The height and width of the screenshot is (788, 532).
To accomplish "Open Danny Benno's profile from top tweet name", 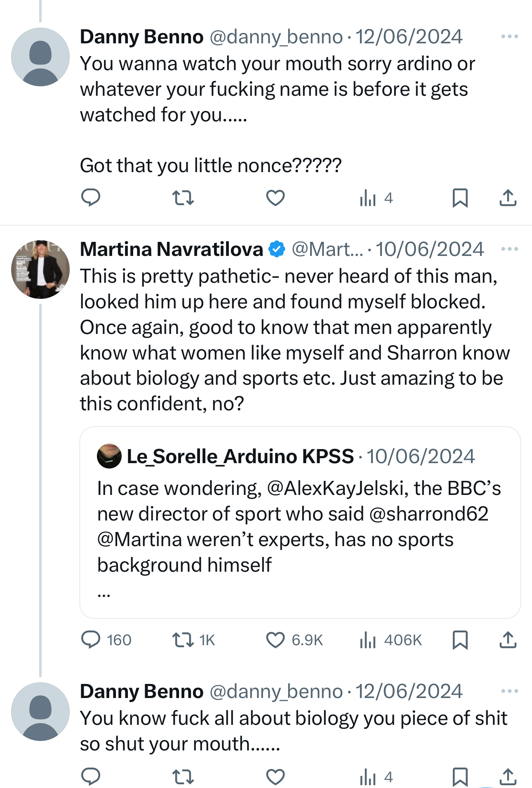I will pos(141,37).
